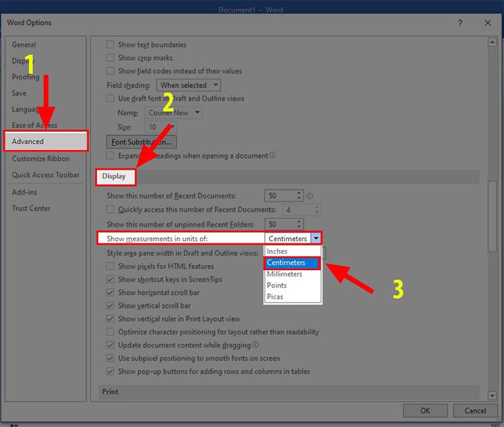The width and height of the screenshot is (504, 427).
Task: Uncheck Show horizontal scroll bar
Action: (111, 293)
